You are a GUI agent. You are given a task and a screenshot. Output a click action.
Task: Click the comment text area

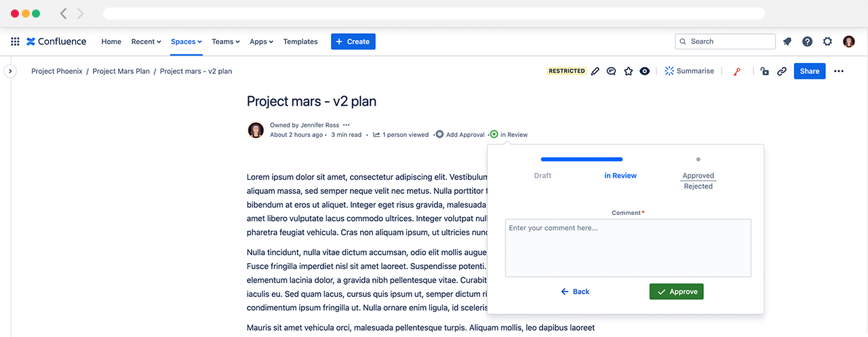point(628,248)
